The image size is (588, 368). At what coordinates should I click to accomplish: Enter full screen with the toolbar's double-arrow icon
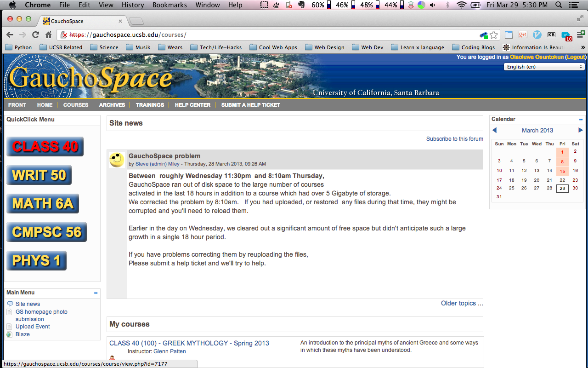580,18
